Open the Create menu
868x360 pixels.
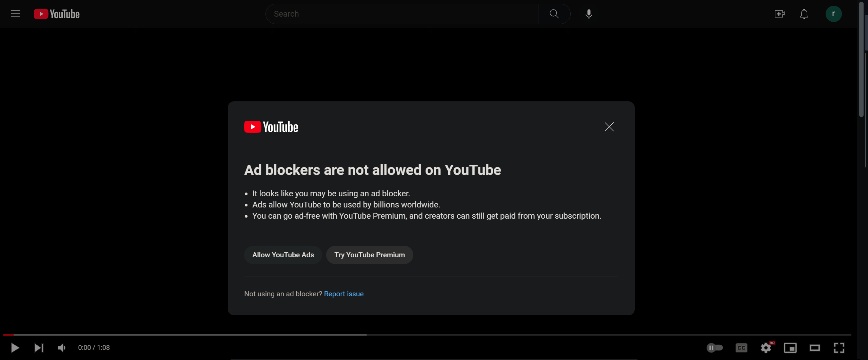(780, 14)
